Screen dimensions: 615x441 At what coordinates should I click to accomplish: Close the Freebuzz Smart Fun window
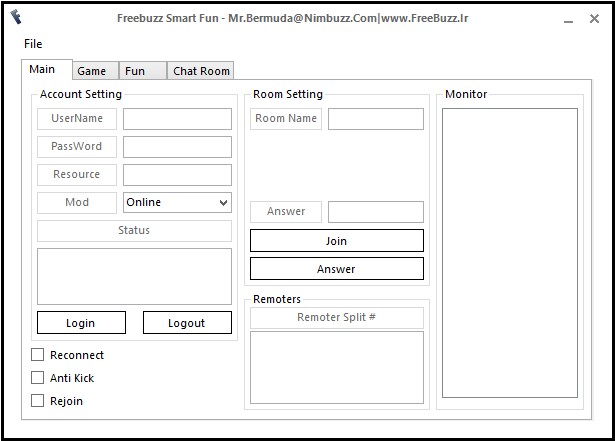click(594, 18)
